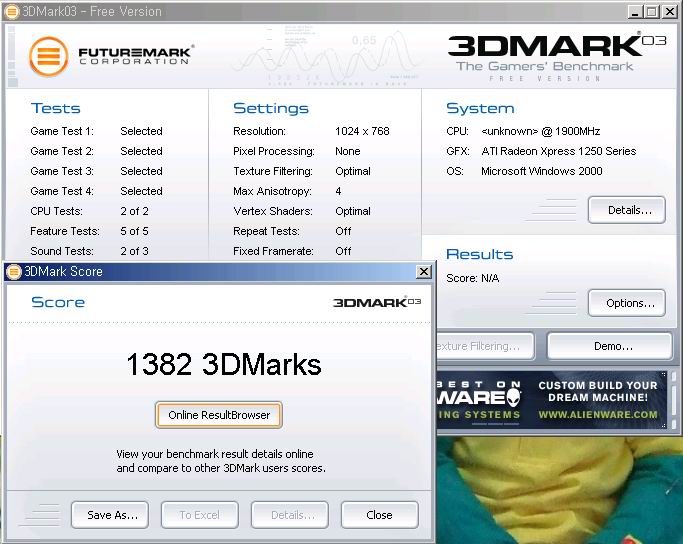Viewport: 683px width, 544px height.
Task: Launch the Demo... button
Action: tap(610, 346)
